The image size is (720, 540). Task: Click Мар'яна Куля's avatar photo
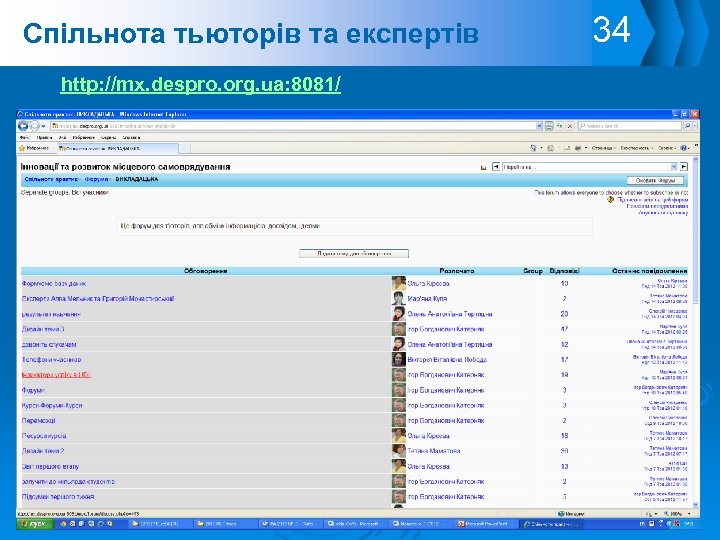tap(399, 298)
